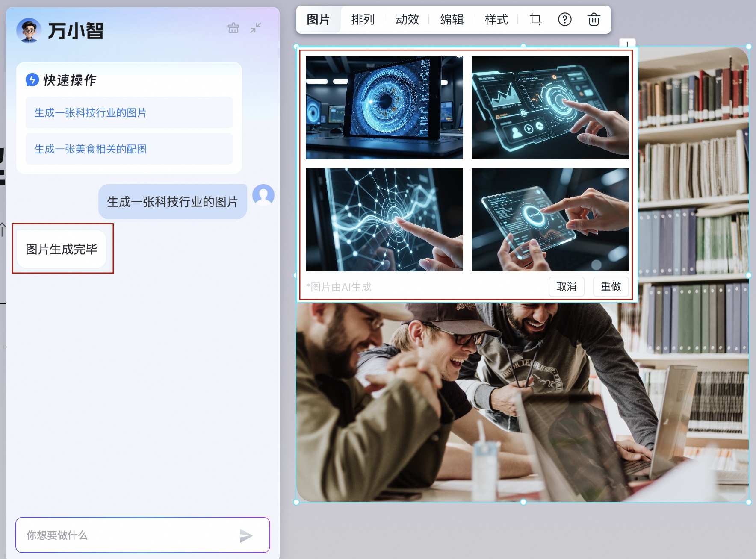Choose the transparent glass tablet image
The width and height of the screenshot is (756, 559).
pyautogui.click(x=550, y=220)
